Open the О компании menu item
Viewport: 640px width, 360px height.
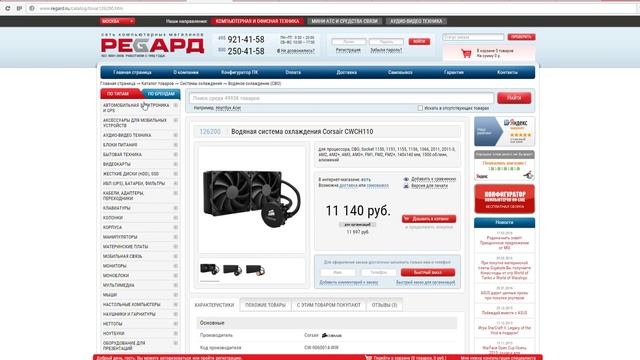[186, 72]
